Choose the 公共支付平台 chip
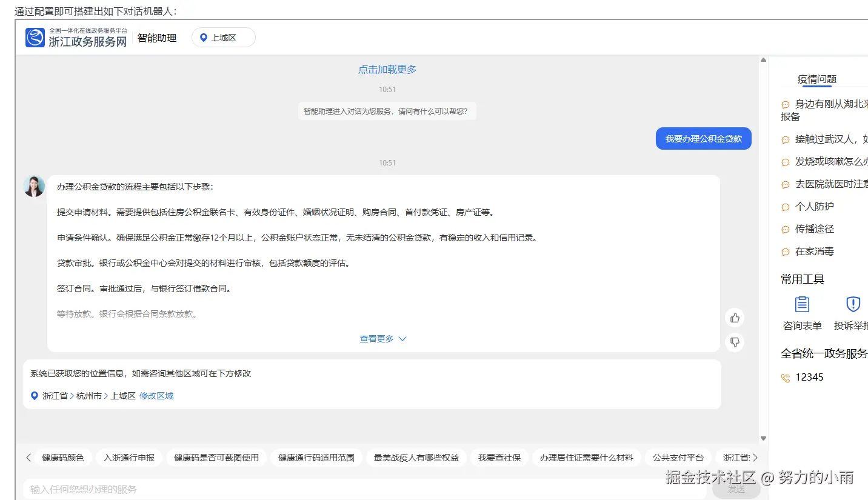Image resolution: width=868 pixels, height=500 pixels. 678,458
